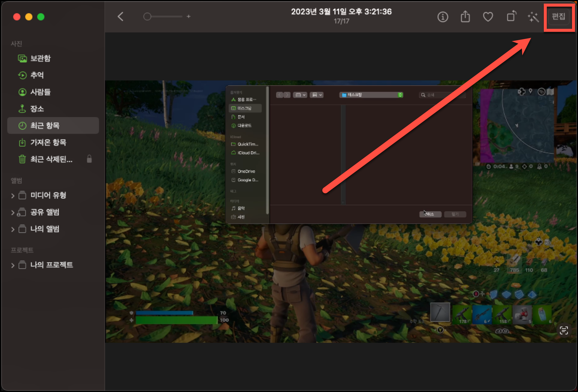Click zoom-in plus beside the slider
The width and height of the screenshot is (578, 392).
click(188, 17)
